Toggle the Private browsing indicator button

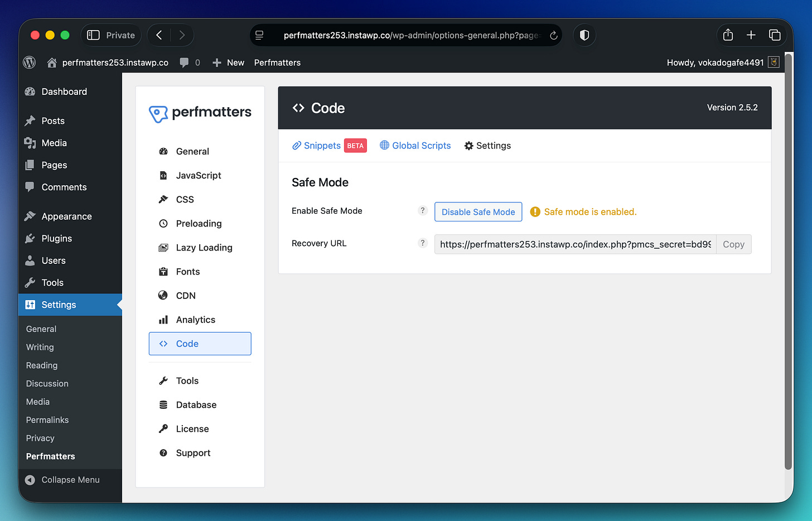point(111,35)
